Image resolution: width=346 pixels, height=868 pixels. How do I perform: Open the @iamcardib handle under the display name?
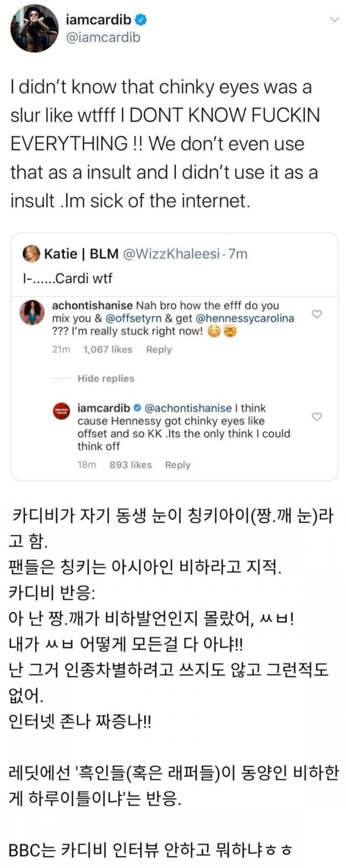[103, 38]
